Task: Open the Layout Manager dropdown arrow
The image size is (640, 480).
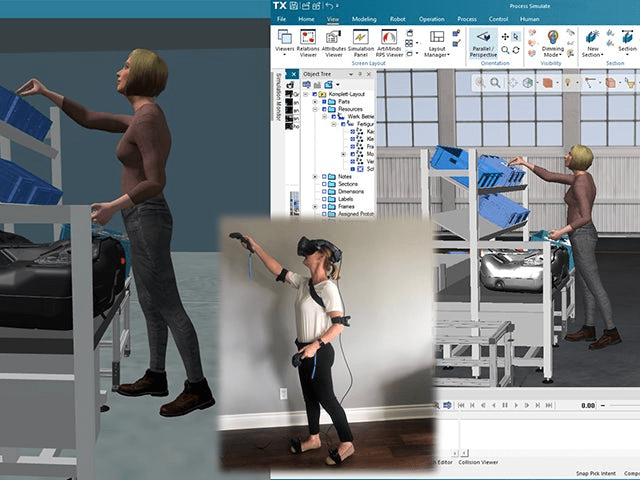Action: 449,55
